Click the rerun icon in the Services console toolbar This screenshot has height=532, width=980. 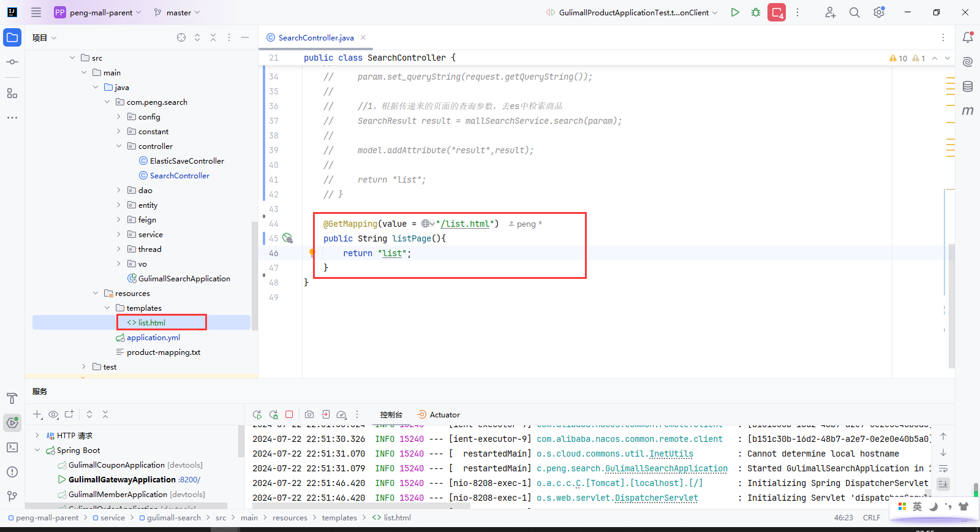pos(257,415)
